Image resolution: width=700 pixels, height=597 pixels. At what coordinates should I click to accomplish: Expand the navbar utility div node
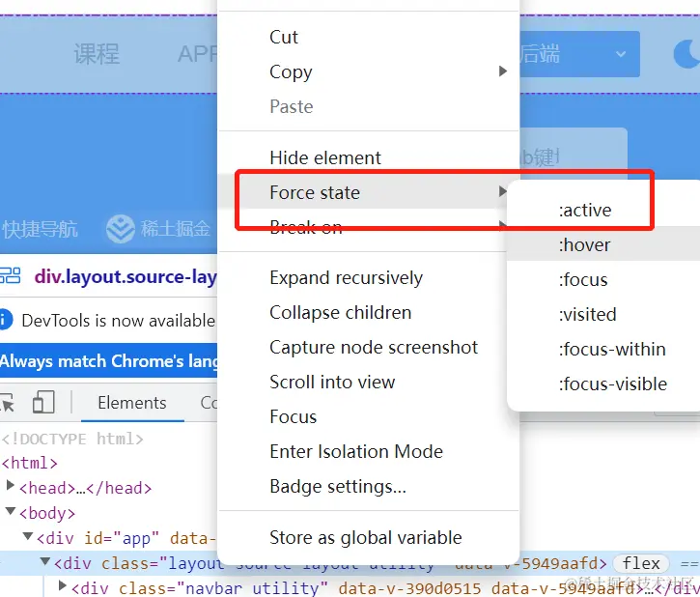(63, 585)
